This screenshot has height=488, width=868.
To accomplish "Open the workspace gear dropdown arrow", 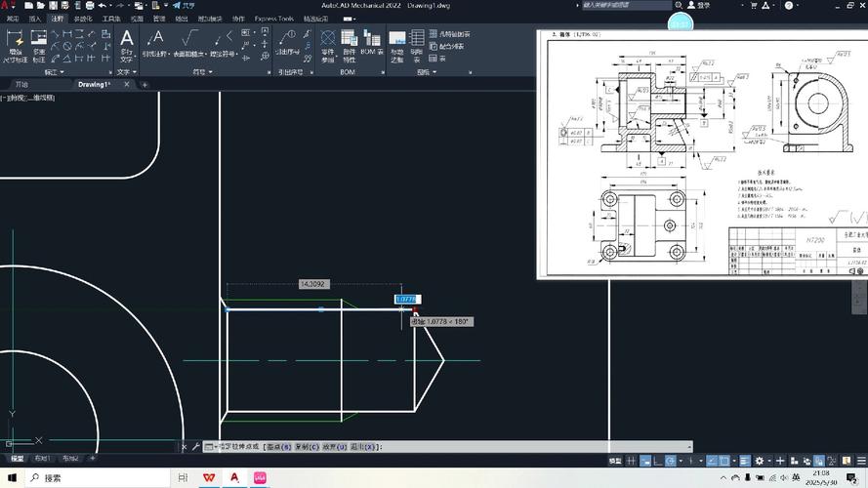I will click(769, 461).
